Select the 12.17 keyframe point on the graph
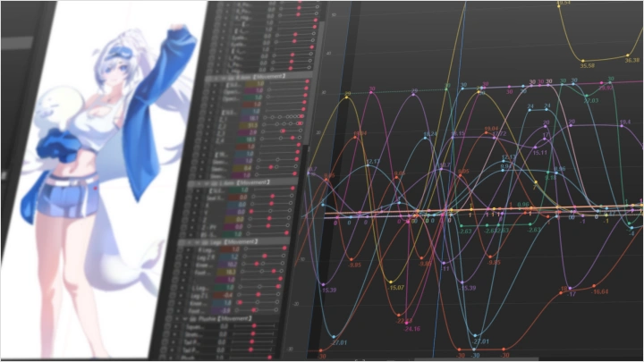The image size is (644, 362). [x=368, y=166]
